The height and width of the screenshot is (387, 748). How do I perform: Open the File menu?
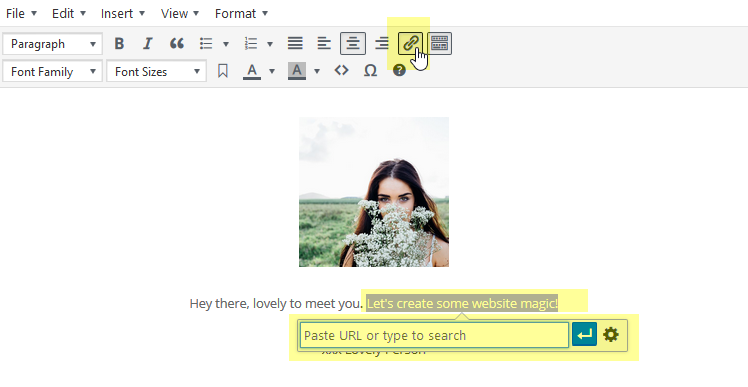click(21, 13)
